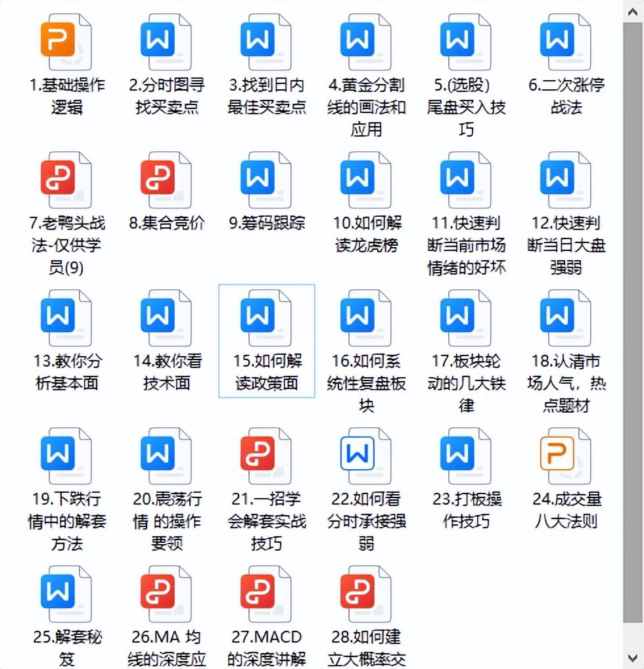Select the PDF icon of 7.老鸭头战法
Viewport: 644px width, 669px height.
click(66, 179)
